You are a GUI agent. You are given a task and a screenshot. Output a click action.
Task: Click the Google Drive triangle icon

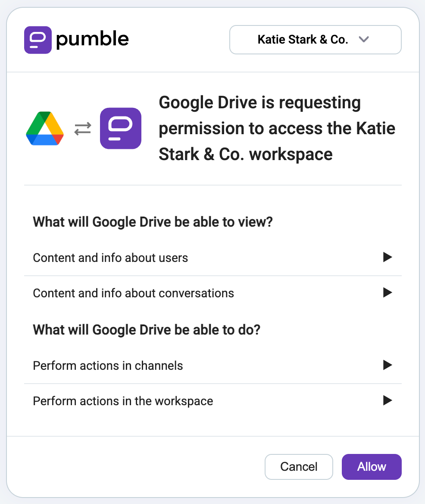point(45,128)
